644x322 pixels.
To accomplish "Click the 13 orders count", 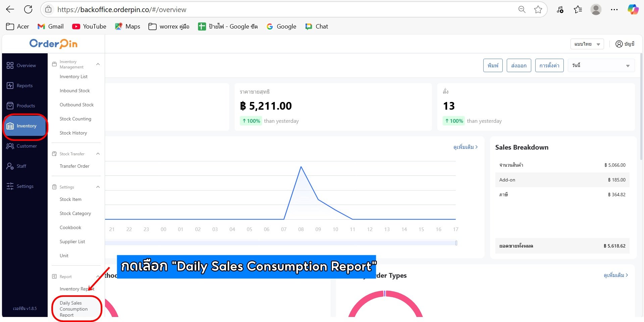I will pos(449,106).
